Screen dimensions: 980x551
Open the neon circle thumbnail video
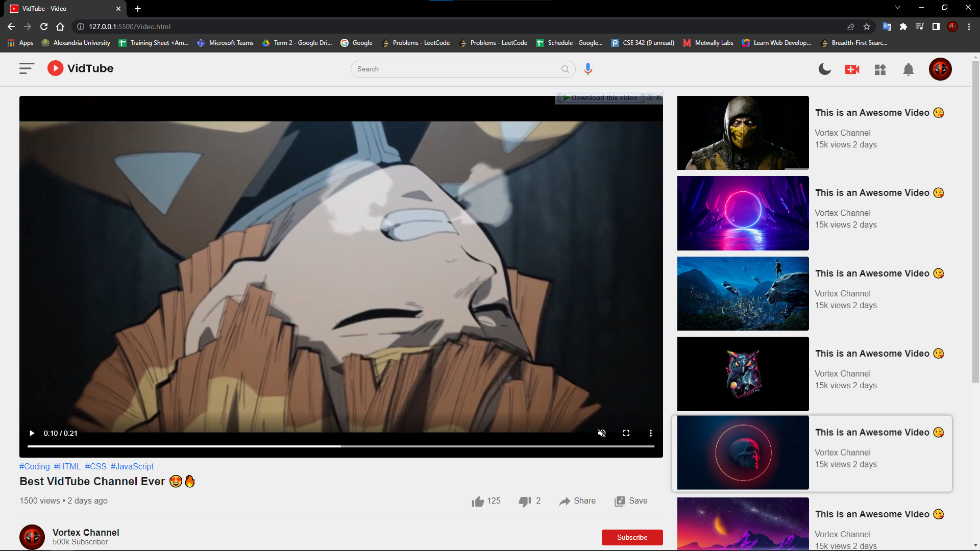[x=743, y=213]
